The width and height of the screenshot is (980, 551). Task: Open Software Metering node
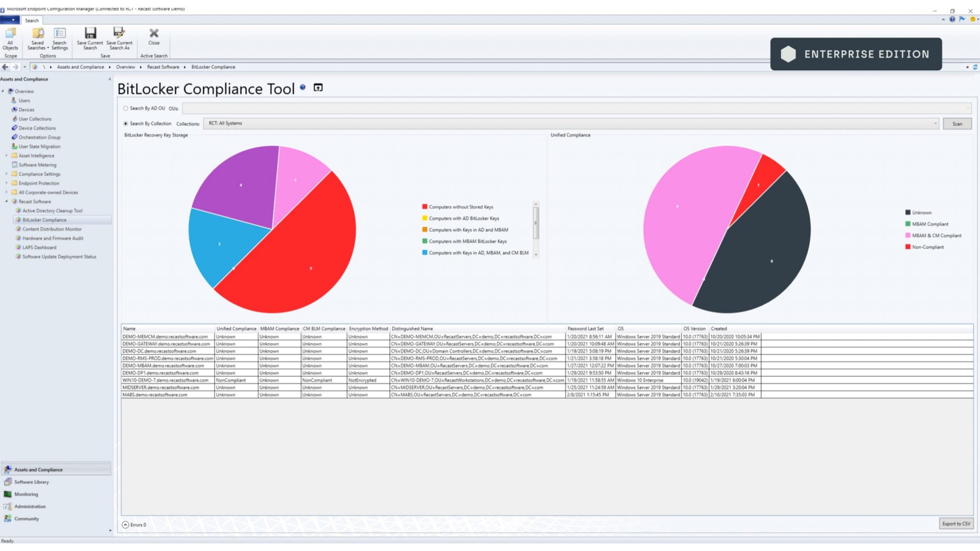[37, 165]
